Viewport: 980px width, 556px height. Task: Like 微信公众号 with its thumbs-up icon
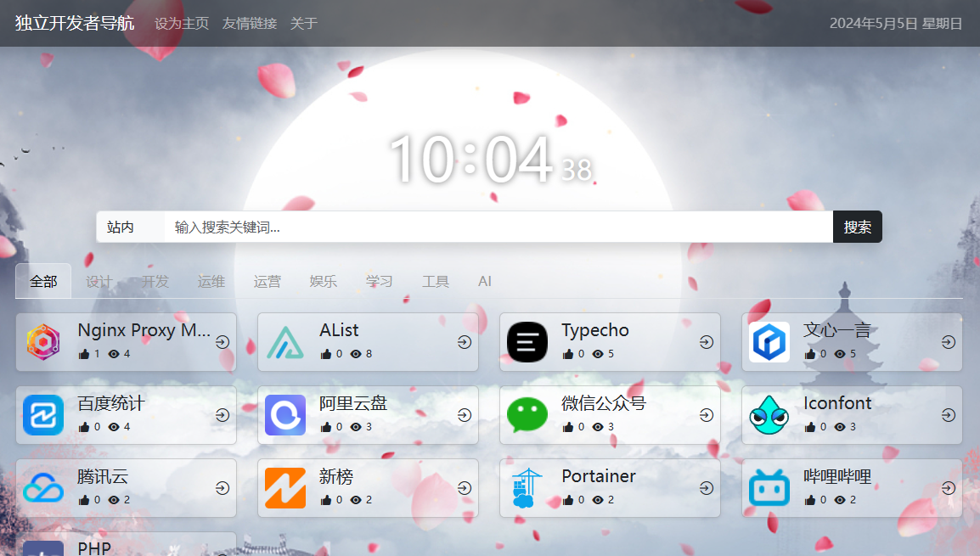567,427
